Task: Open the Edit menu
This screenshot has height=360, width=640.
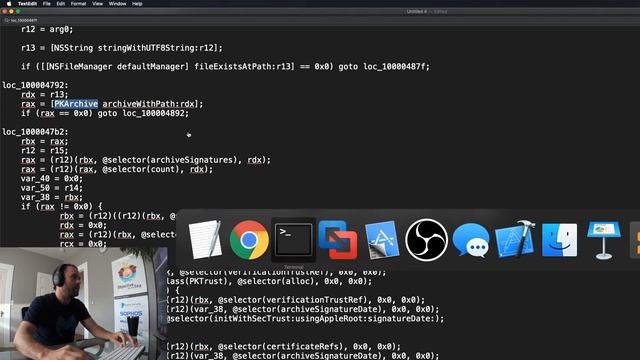Action: click(x=60, y=4)
